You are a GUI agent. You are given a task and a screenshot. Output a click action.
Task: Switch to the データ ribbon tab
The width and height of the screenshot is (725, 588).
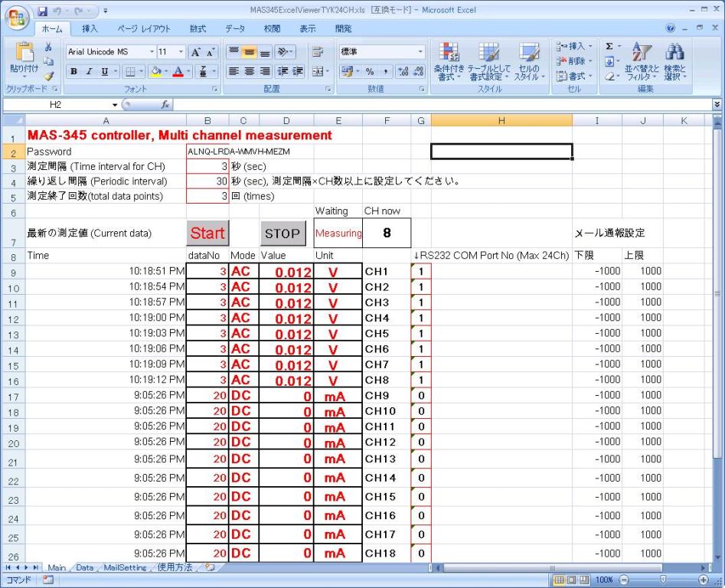point(235,28)
